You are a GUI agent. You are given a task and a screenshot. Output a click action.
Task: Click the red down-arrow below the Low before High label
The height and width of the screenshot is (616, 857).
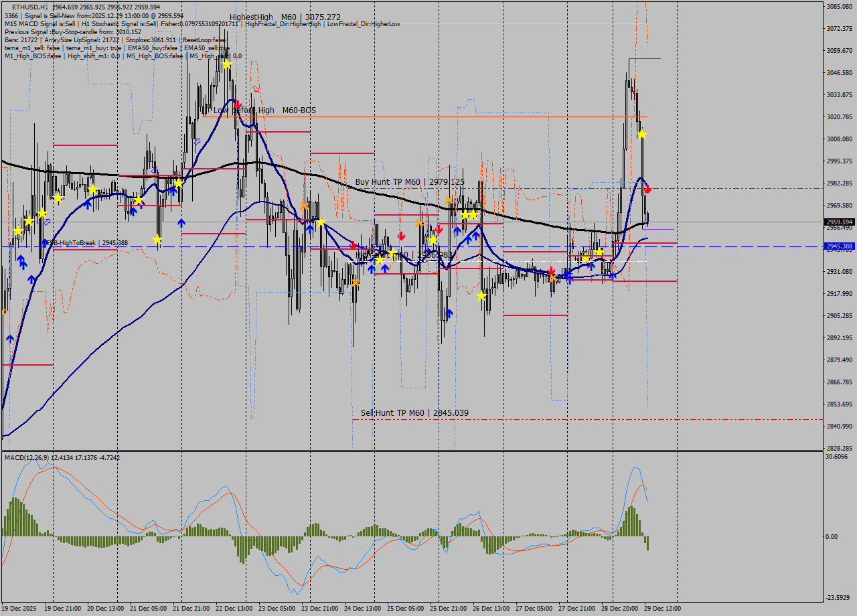pos(238,105)
